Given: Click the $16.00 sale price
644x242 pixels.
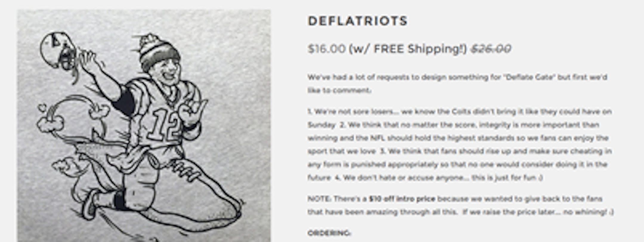Looking at the screenshot, I should coord(326,49).
